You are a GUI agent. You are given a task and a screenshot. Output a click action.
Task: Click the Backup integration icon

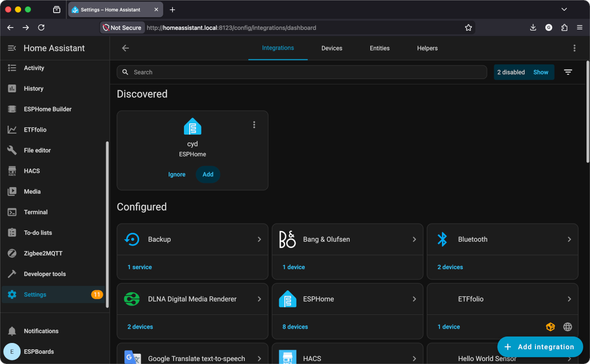click(x=132, y=239)
